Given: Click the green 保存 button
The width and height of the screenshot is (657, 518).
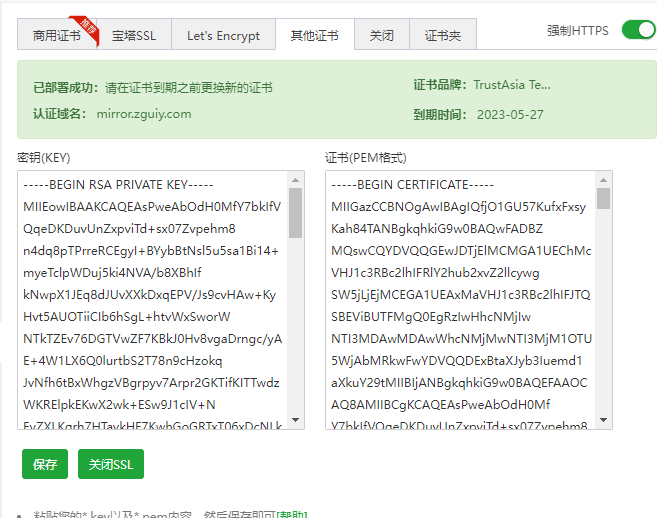Looking at the screenshot, I should 45,464.
